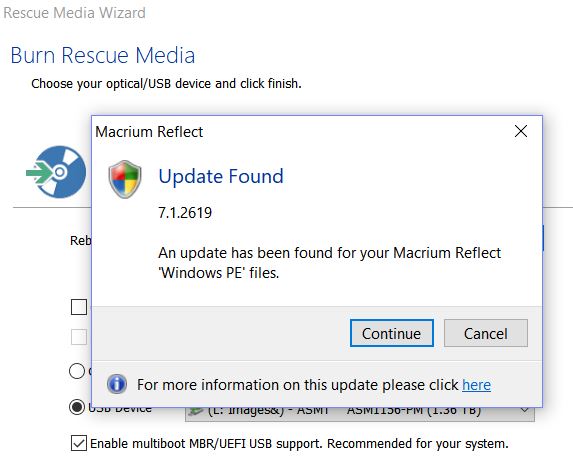Click the version number 7.1.2619
The height and width of the screenshot is (472, 573).
185,213
